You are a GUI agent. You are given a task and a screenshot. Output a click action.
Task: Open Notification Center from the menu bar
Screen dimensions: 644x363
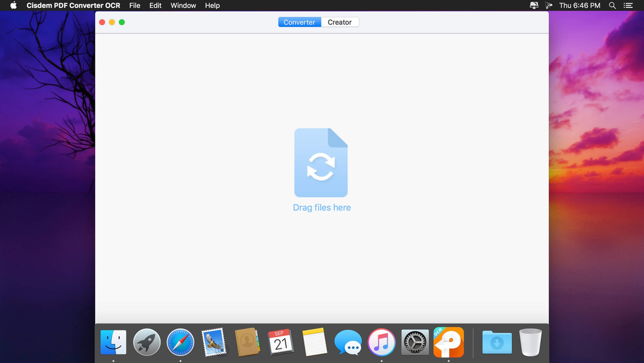pos(628,6)
